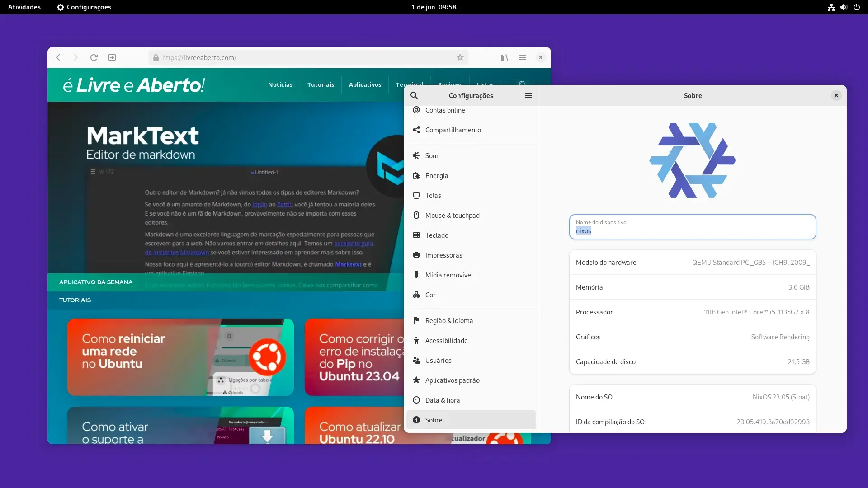Open Região & idioma settings

click(x=471, y=321)
